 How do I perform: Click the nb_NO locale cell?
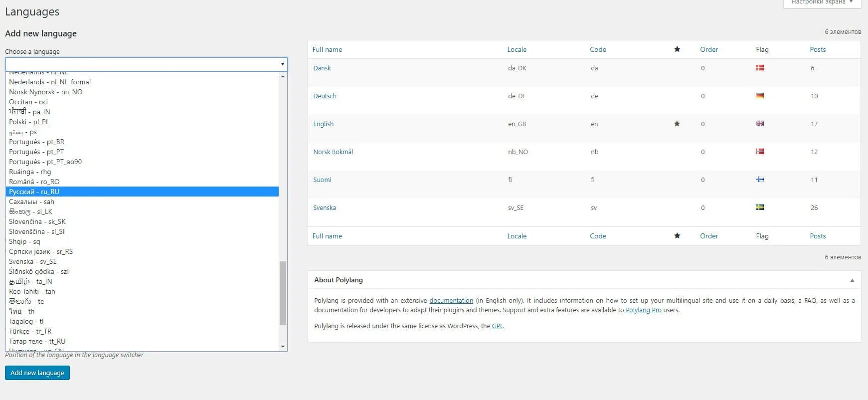click(518, 152)
